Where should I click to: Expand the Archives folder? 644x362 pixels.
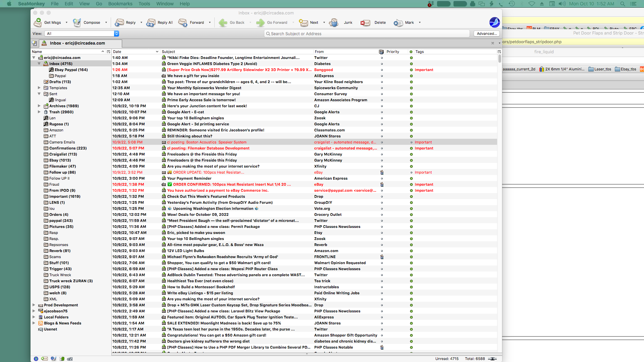[39, 106]
